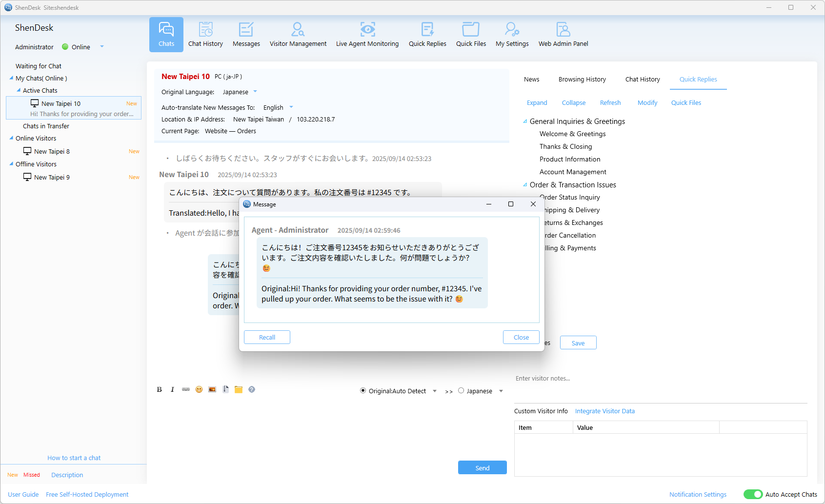Click the yellow folder icon in editor toolbar
The image size is (825, 504).
point(239,389)
